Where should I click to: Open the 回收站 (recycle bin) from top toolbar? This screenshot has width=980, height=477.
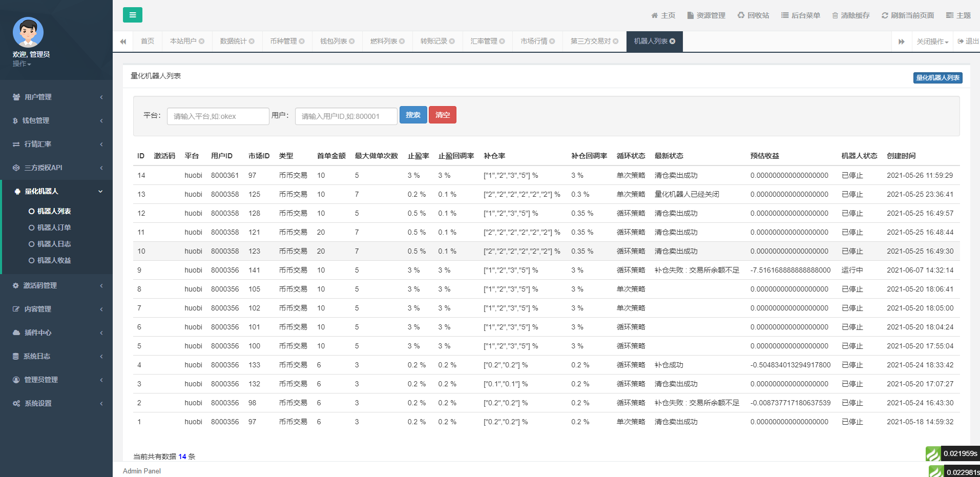[753, 15]
